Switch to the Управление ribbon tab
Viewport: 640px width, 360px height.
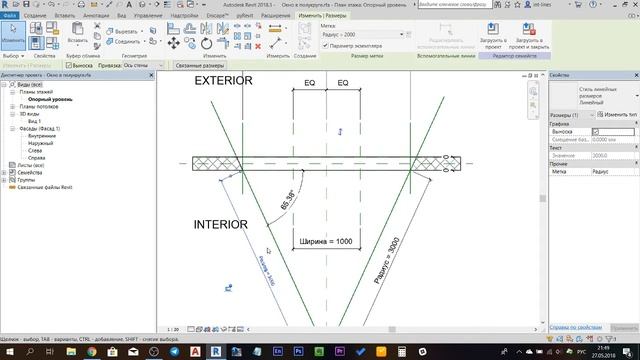(x=148, y=16)
